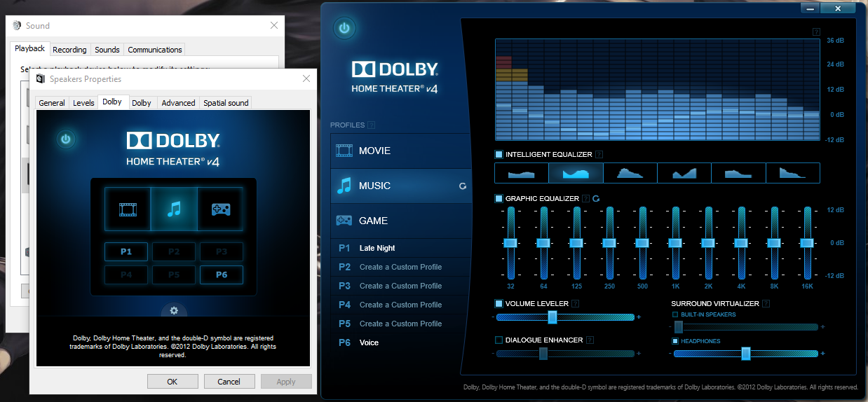The width and height of the screenshot is (868, 402).
Task: Choose P6 profile button in Speakers Properties
Action: (222, 275)
